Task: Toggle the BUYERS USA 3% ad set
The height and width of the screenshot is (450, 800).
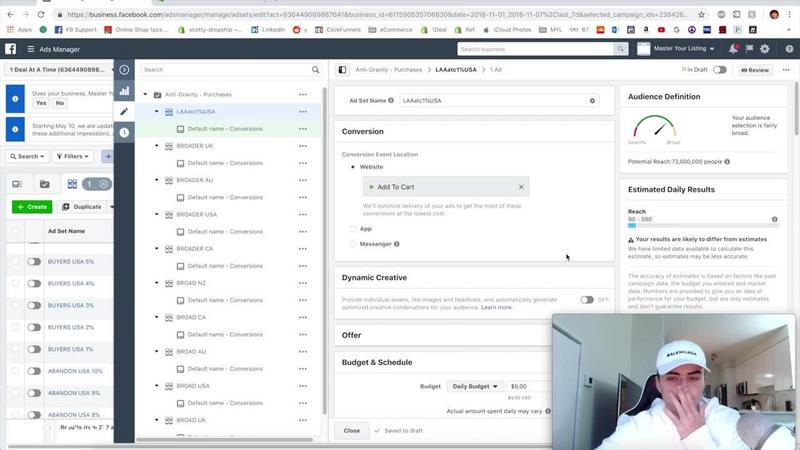Action: coord(34,306)
